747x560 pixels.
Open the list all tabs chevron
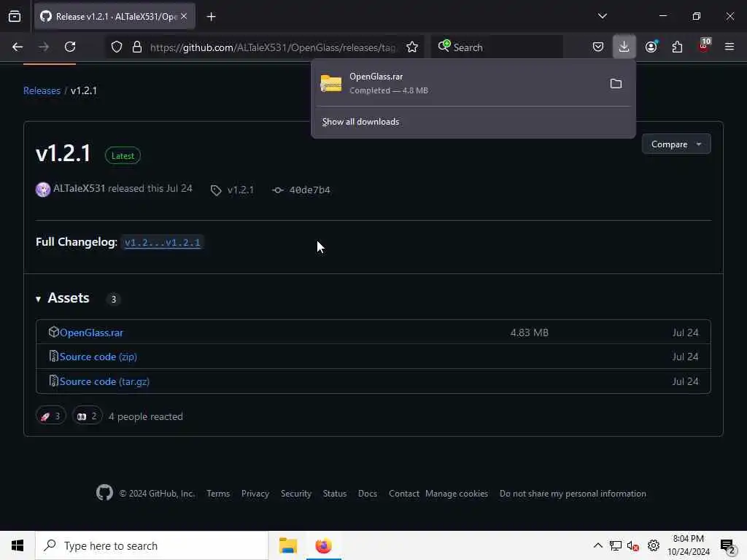click(602, 16)
